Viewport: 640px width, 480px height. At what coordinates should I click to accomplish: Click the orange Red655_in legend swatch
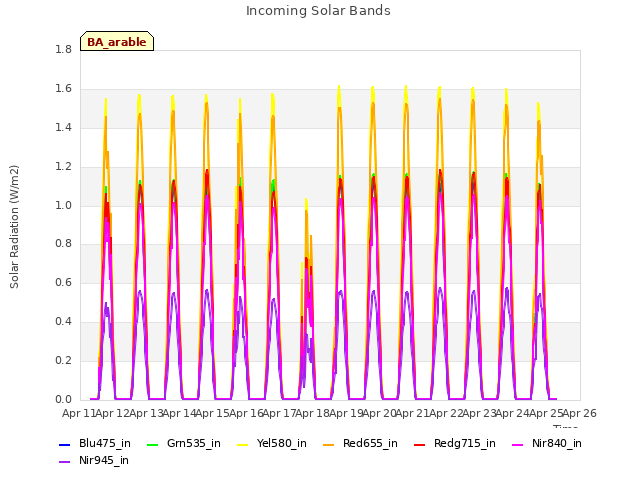[x=329, y=444]
